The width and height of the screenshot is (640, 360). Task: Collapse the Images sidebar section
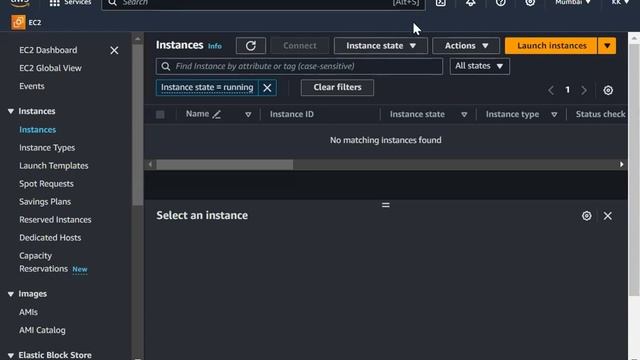pyautogui.click(x=11, y=294)
